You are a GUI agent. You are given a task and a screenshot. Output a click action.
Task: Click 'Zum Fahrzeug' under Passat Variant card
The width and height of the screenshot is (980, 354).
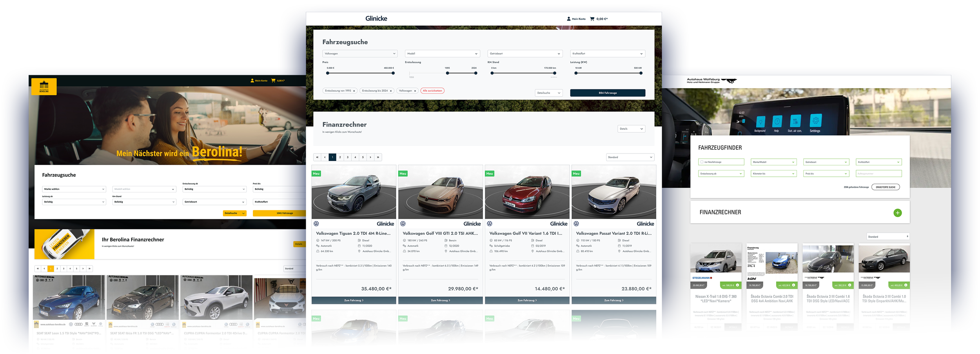click(614, 300)
